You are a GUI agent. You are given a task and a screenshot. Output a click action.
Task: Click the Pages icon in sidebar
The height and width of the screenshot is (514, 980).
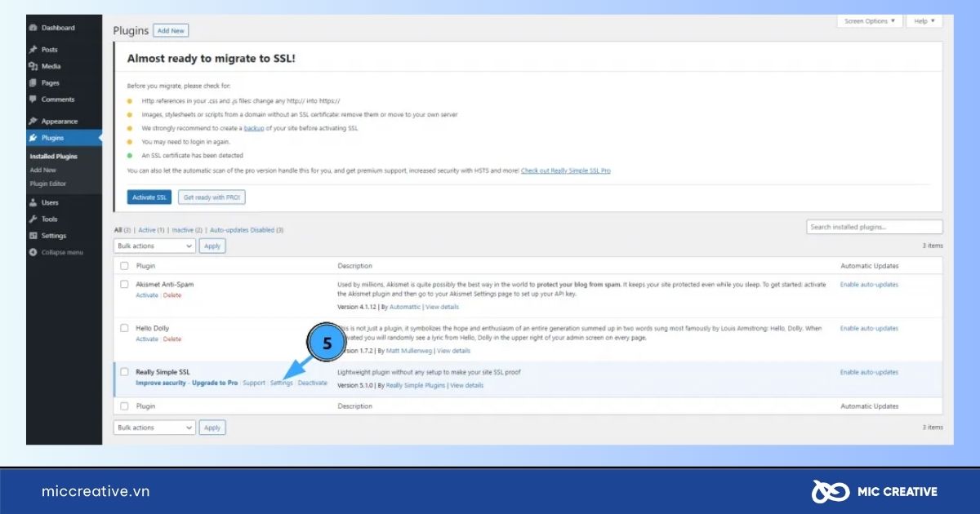pyautogui.click(x=33, y=82)
